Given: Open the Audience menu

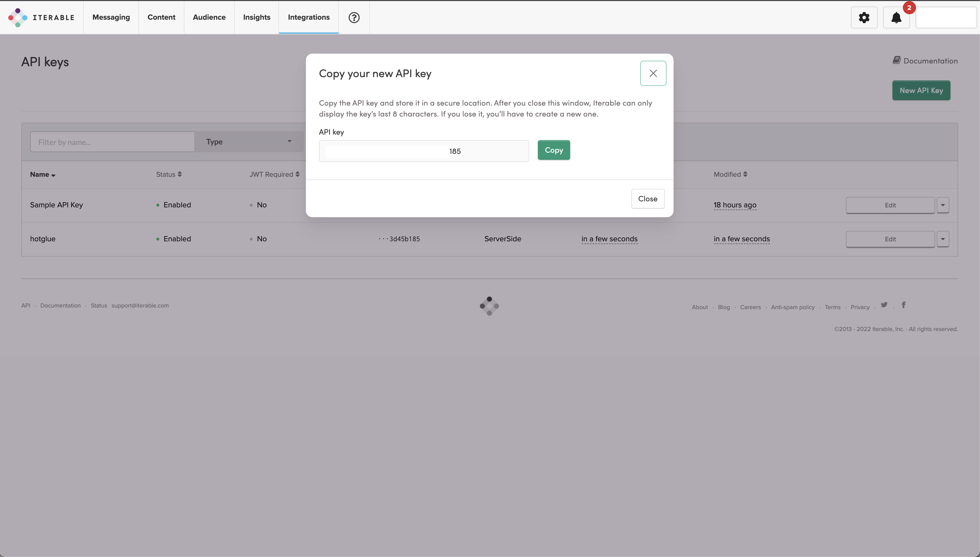Looking at the screenshot, I should (209, 18).
